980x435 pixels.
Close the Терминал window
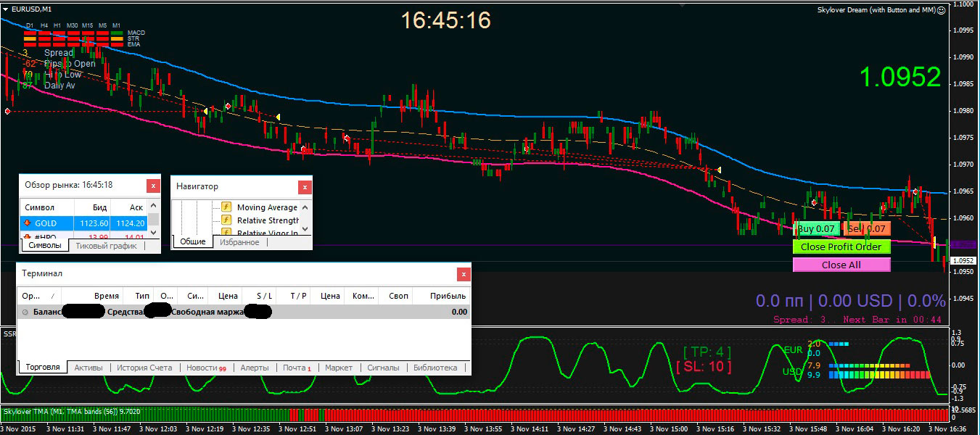pos(464,274)
